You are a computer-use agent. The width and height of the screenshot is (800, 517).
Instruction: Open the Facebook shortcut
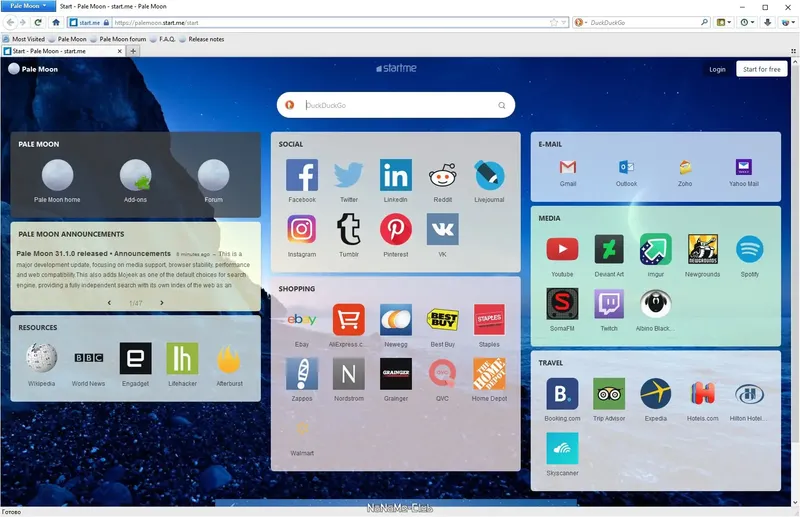click(x=302, y=175)
